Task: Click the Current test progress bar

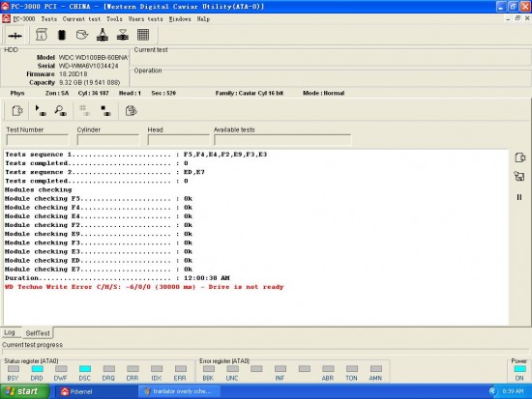Action: pos(265,353)
